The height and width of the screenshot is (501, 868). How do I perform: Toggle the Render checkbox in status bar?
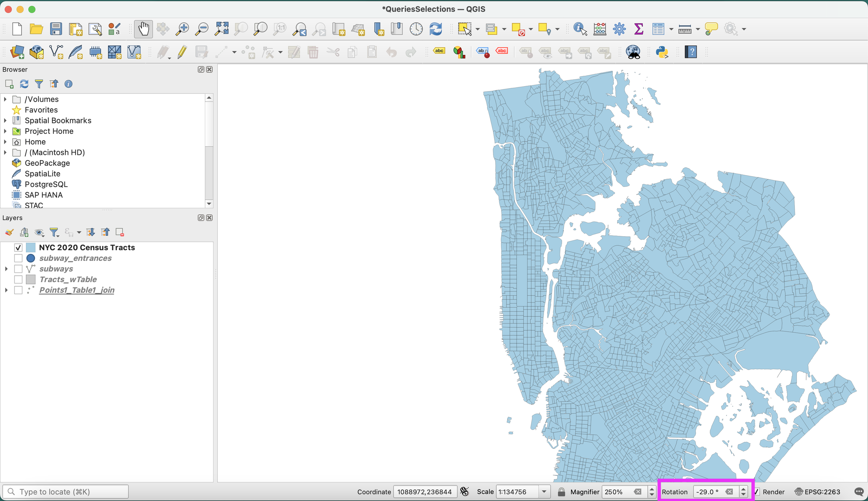click(757, 492)
